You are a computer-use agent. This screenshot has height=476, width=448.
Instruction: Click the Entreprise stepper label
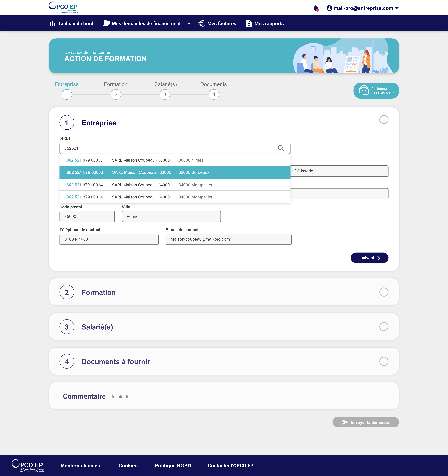pyautogui.click(x=67, y=84)
